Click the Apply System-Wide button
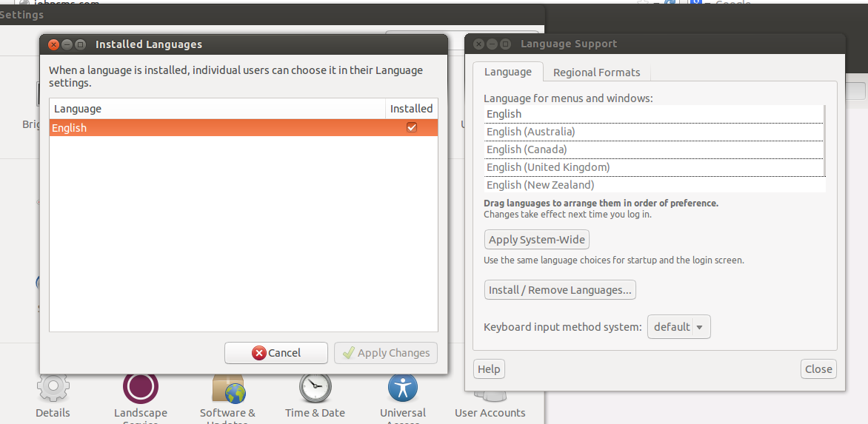The height and width of the screenshot is (424, 868). 537,240
